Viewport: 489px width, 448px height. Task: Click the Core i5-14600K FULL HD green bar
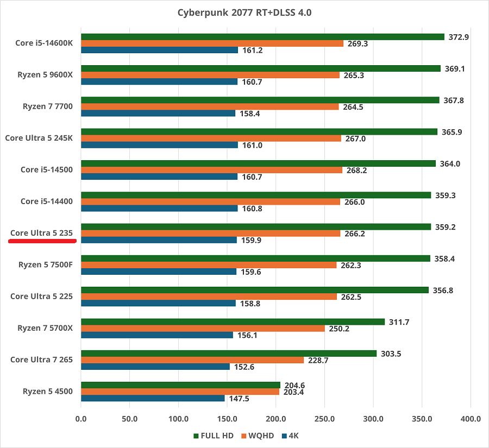coord(262,37)
